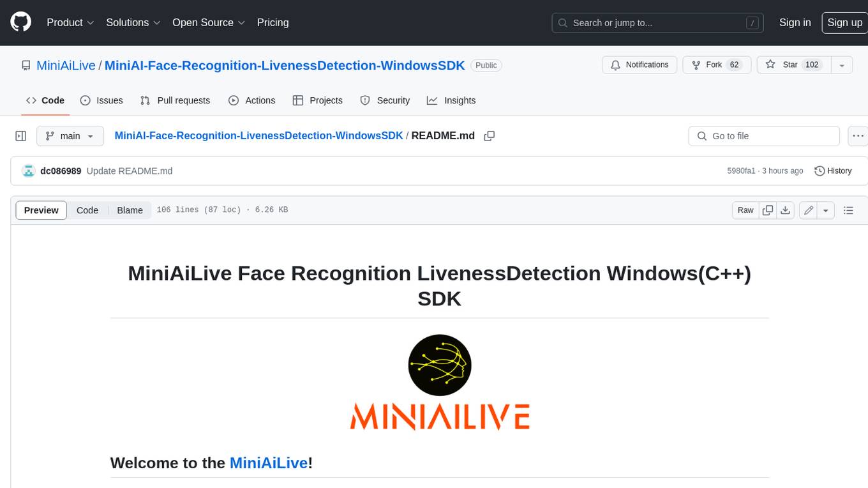This screenshot has width=868, height=488.
Task: Expand the file tree side panel
Action: (x=20, y=136)
